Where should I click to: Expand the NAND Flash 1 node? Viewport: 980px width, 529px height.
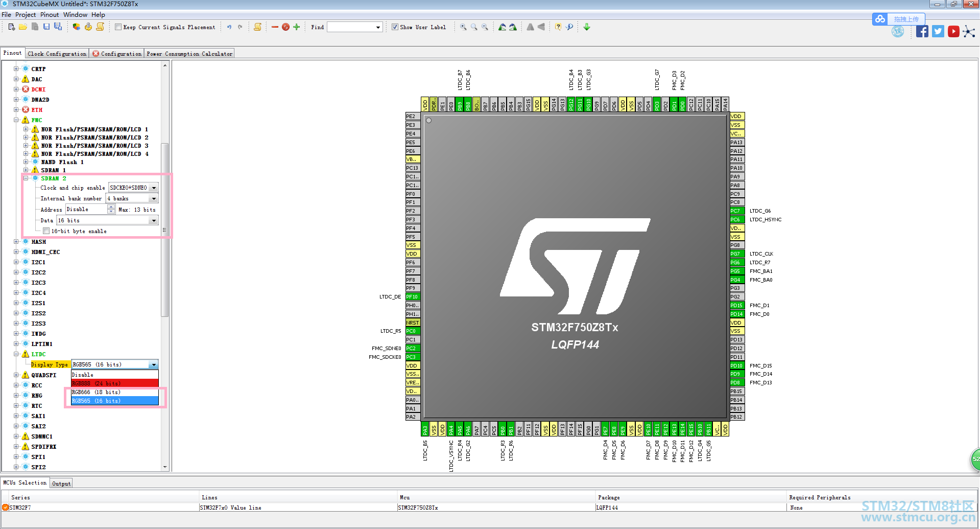26,162
